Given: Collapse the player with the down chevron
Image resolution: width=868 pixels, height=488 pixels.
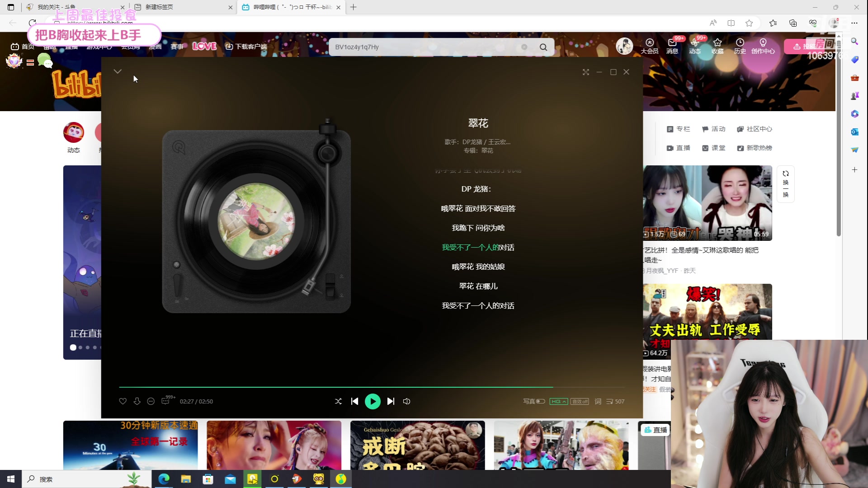Looking at the screenshot, I should coord(118,71).
